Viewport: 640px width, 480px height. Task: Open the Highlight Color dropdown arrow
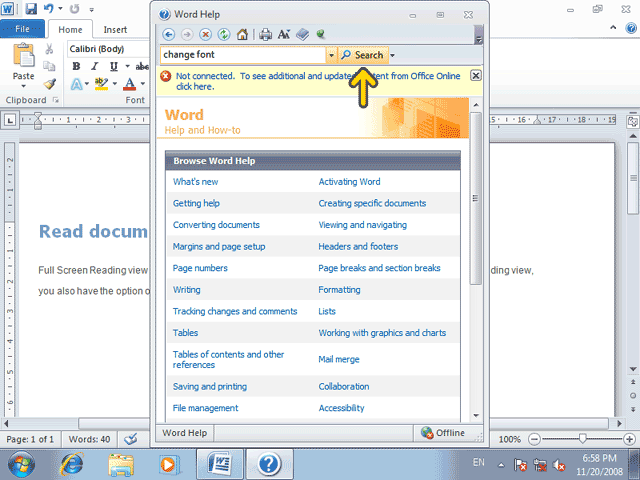pos(115,84)
